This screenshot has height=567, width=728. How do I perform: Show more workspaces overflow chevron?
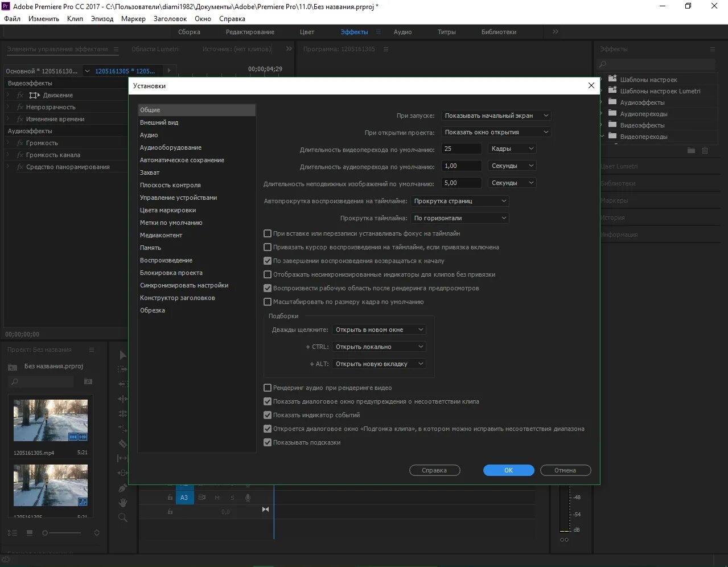coord(556,32)
